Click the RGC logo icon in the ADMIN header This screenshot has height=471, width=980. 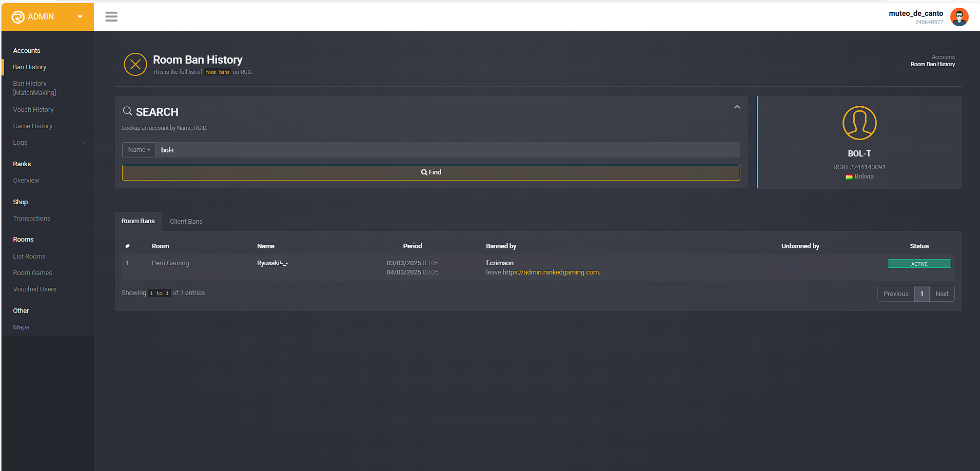[x=18, y=17]
